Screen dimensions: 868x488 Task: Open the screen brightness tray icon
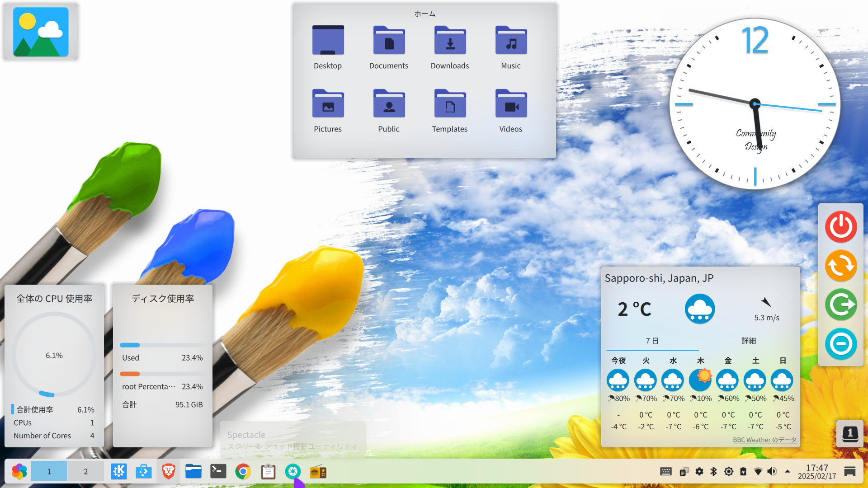(729, 472)
